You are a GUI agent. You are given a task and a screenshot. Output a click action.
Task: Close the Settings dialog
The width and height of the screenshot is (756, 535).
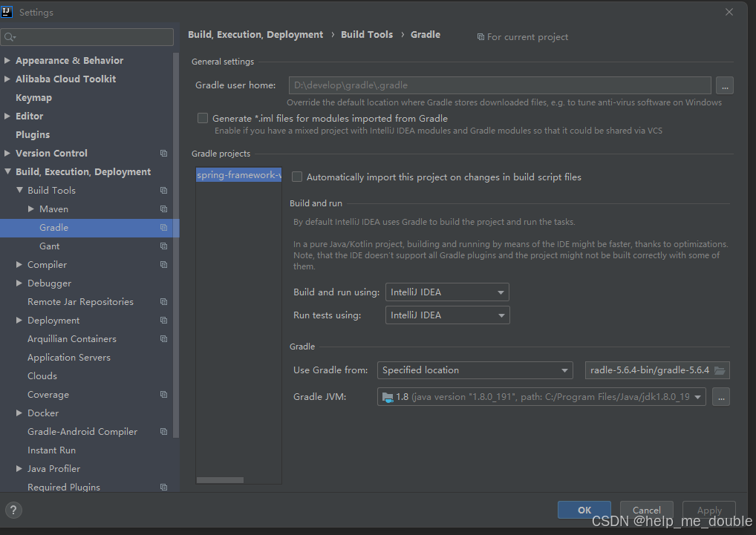tap(729, 12)
